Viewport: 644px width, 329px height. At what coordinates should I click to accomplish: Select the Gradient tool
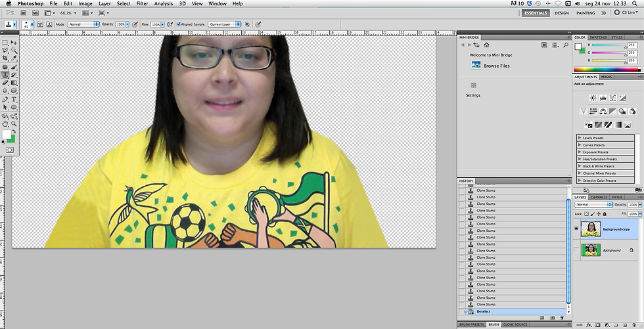coord(14,83)
